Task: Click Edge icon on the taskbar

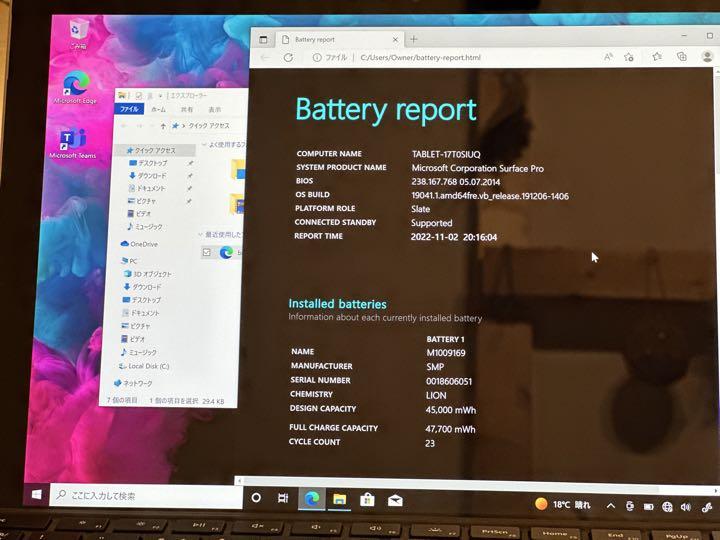Action: (x=312, y=498)
